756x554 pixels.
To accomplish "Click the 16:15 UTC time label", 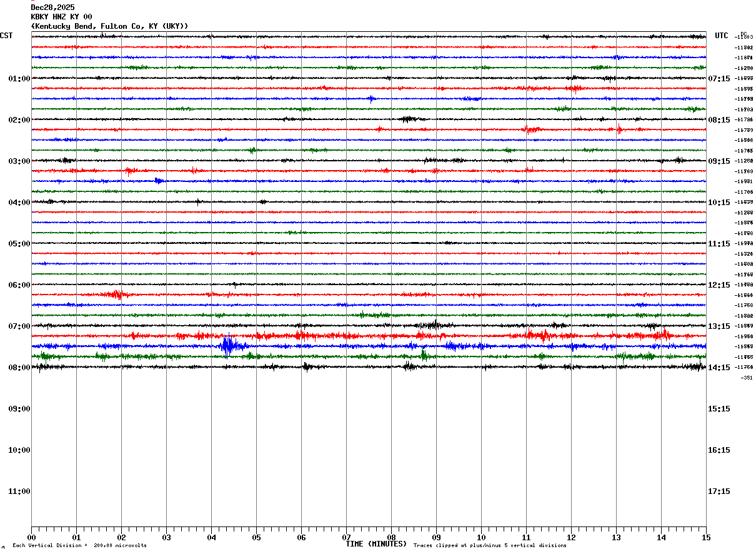I will click(x=719, y=450).
